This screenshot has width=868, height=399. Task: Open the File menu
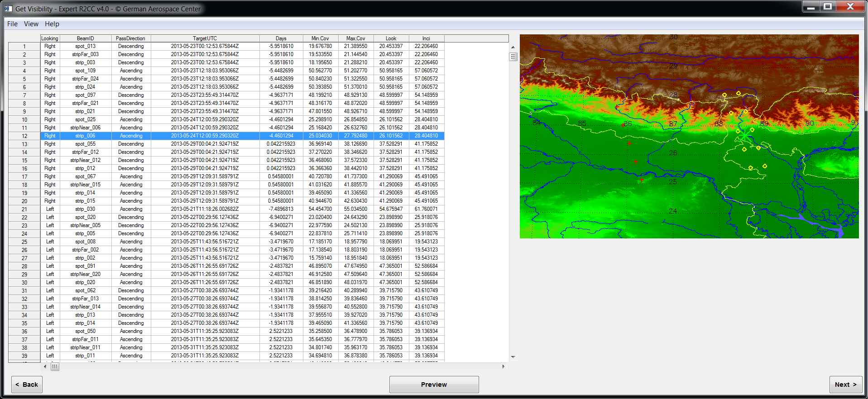tap(12, 24)
